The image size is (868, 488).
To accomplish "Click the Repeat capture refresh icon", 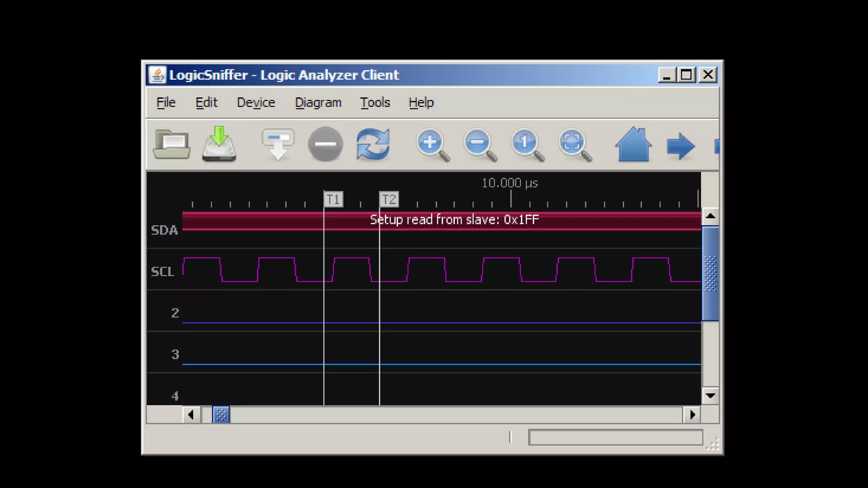I will [x=373, y=145].
